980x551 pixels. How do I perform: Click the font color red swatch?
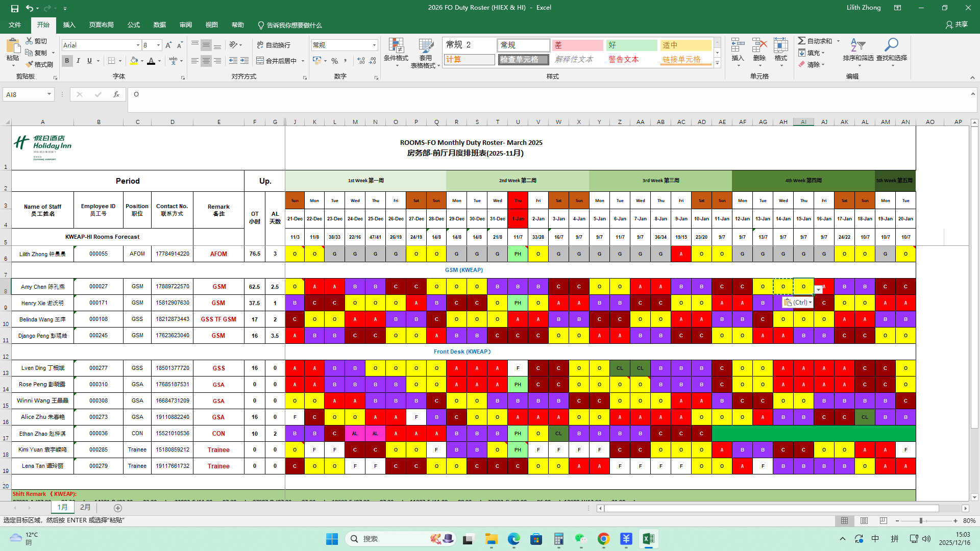151,61
